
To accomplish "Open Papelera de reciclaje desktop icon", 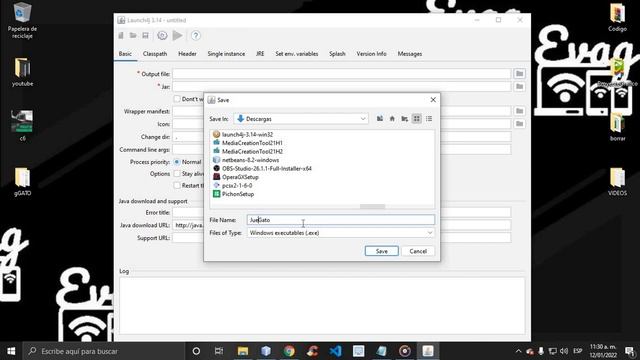I will coord(22,20).
